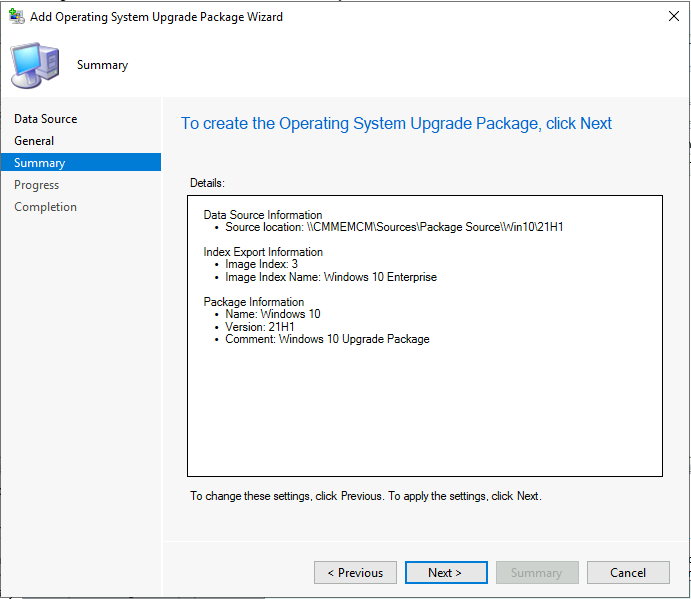This screenshot has height=599, width=691.
Task: Click the instruction text below details box
Action: (366, 496)
